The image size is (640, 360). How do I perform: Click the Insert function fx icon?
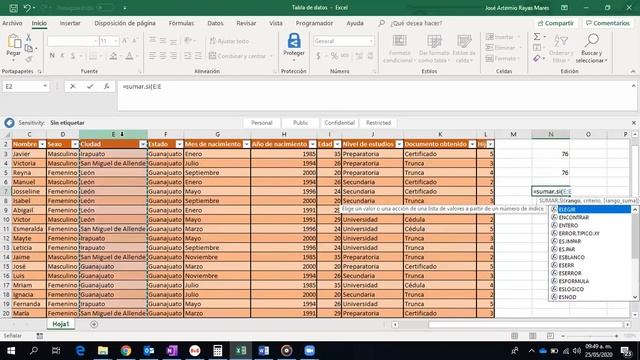(107, 87)
